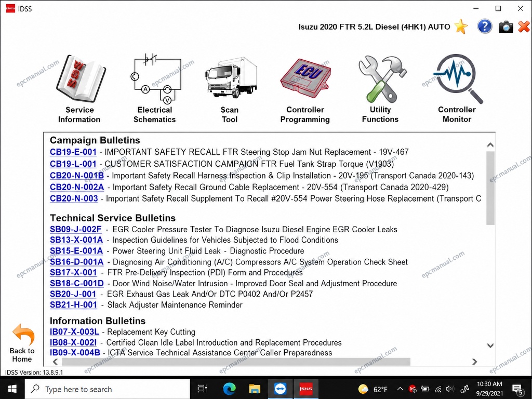Open bulletin CB20-N-002A ground cable recall

77,187
